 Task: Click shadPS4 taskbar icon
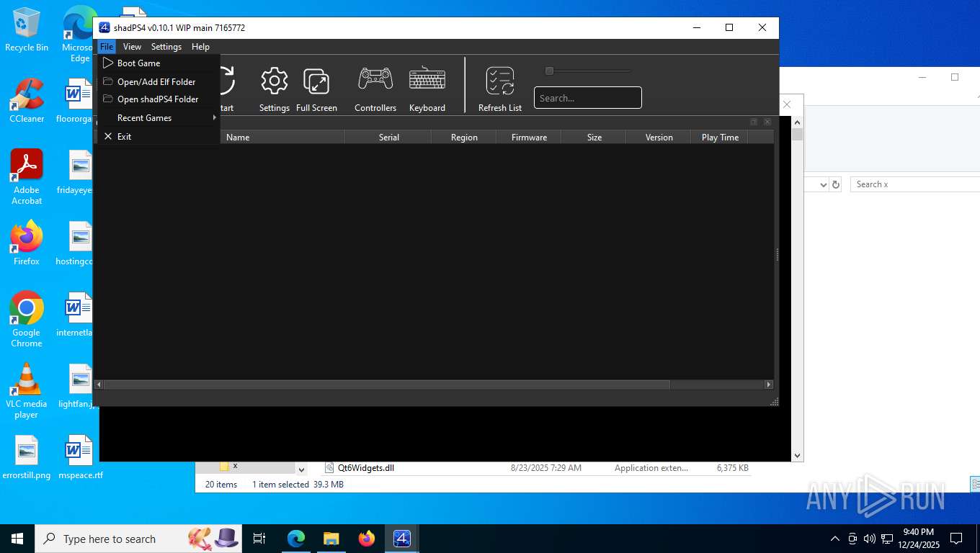point(401,539)
